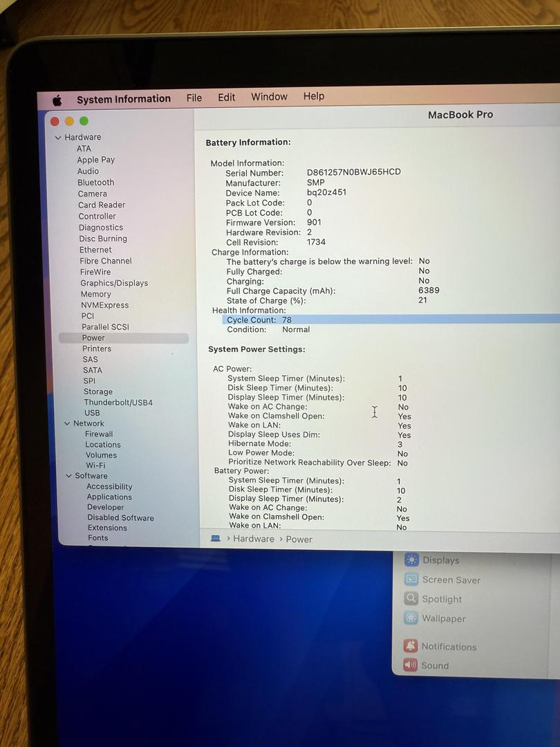The width and height of the screenshot is (560, 747).
Task: Collapse the Hardware section
Action: (58, 138)
